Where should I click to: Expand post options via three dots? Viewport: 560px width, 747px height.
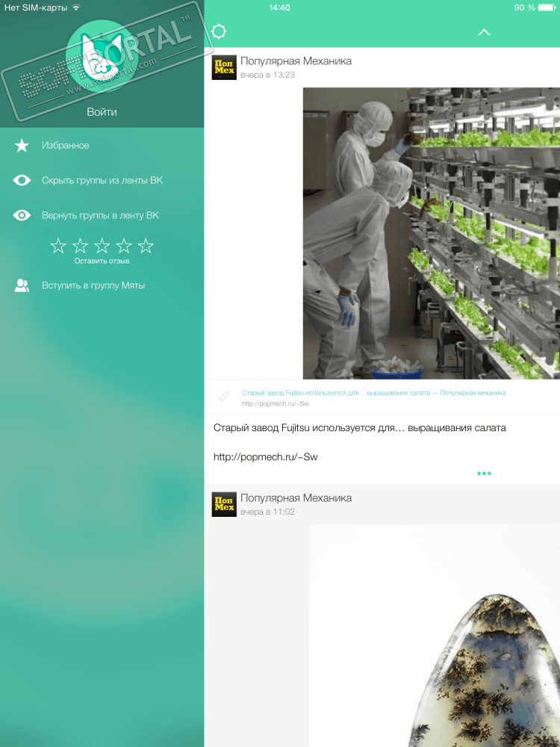click(x=484, y=473)
